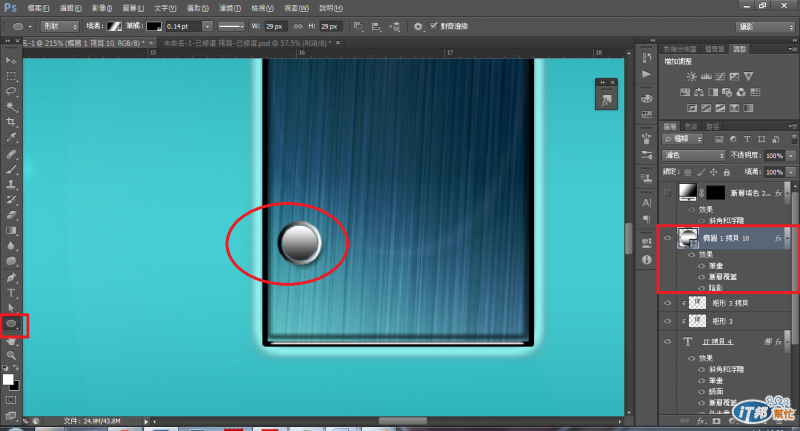The width and height of the screenshot is (800, 431).
Task: Toggle the align edges checkbox
Action: (x=434, y=26)
